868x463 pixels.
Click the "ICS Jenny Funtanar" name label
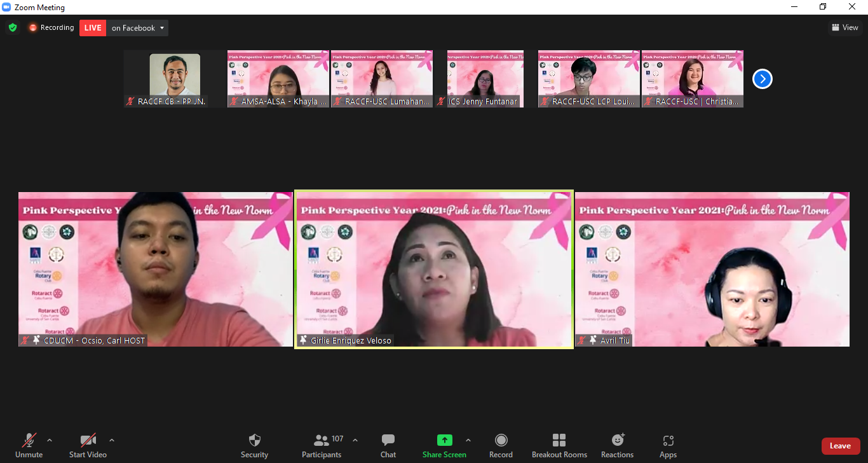pos(483,102)
